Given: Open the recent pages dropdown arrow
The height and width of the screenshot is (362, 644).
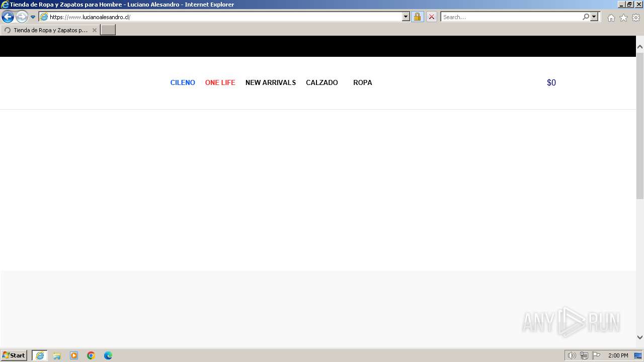Looking at the screenshot, I should (x=33, y=17).
